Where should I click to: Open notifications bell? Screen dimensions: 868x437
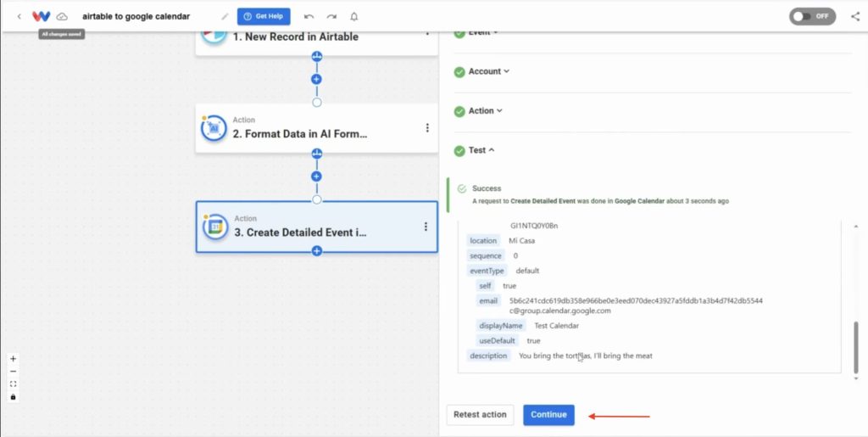[354, 17]
